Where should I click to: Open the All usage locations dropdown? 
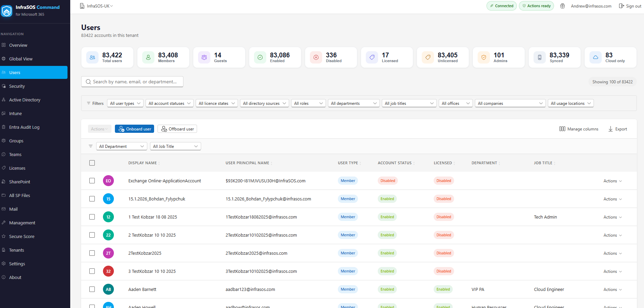coord(571,103)
